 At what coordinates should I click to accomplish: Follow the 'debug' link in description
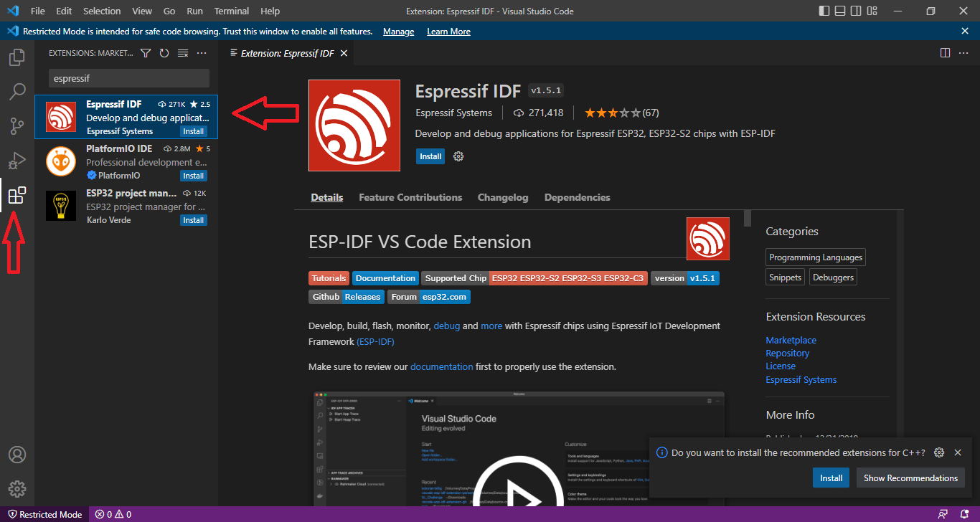(x=446, y=326)
